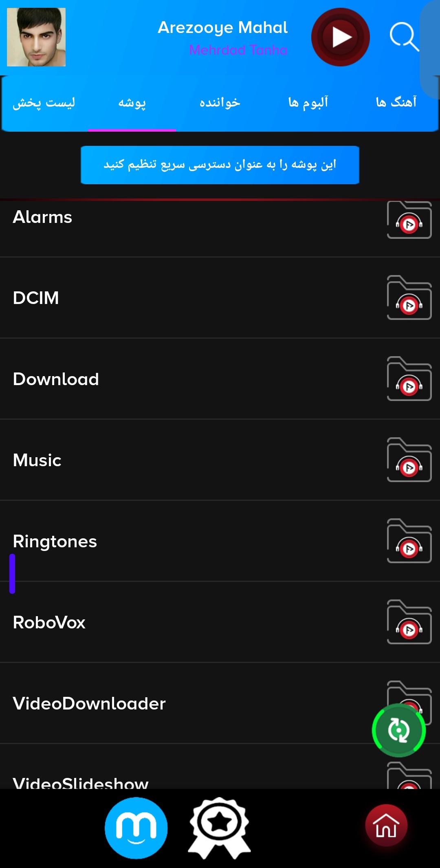440x868 pixels.
Task: Tap the folder icon beside DCIM
Action: point(409,298)
